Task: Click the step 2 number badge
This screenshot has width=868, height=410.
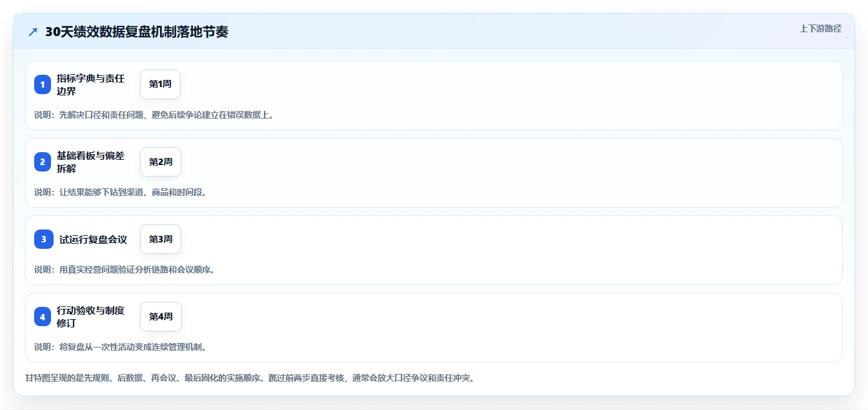Action: coord(43,162)
